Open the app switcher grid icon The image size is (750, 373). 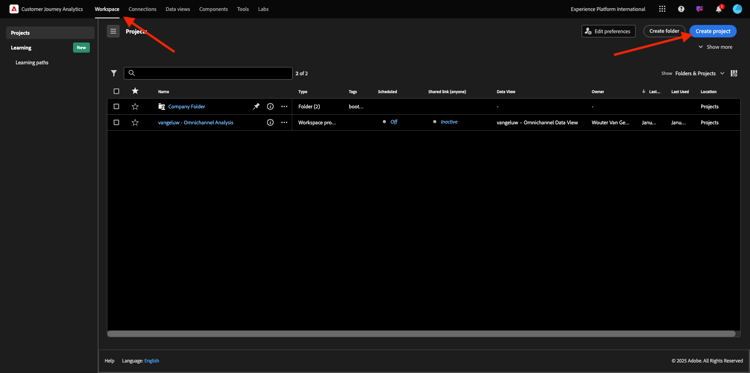tap(662, 9)
